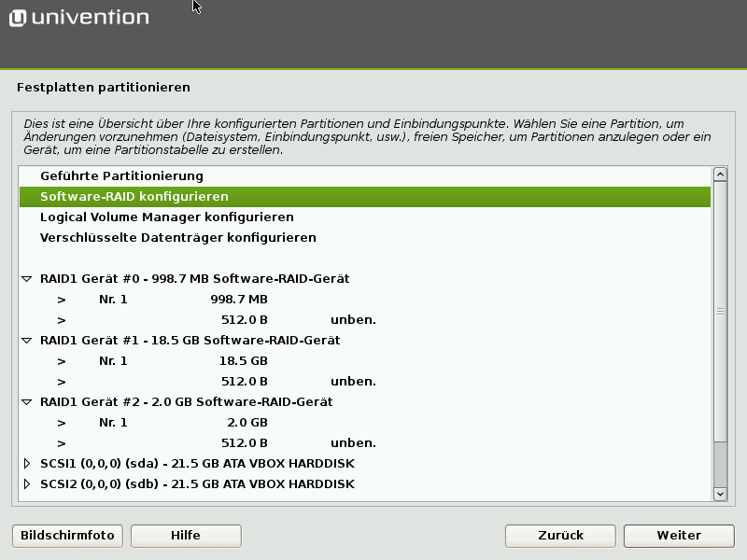Select 512.0 B unused space under RAID #2
The image size is (747, 560).
pos(365,442)
